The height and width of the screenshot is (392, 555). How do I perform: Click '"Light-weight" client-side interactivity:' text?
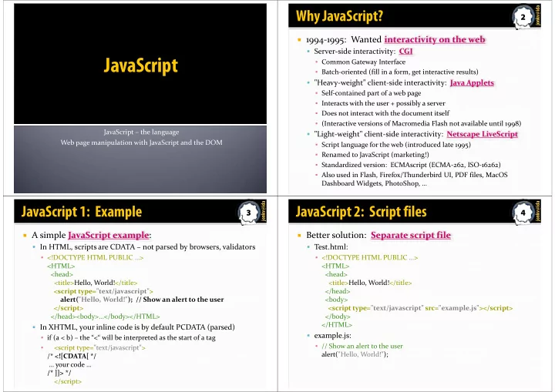click(x=378, y=134)
